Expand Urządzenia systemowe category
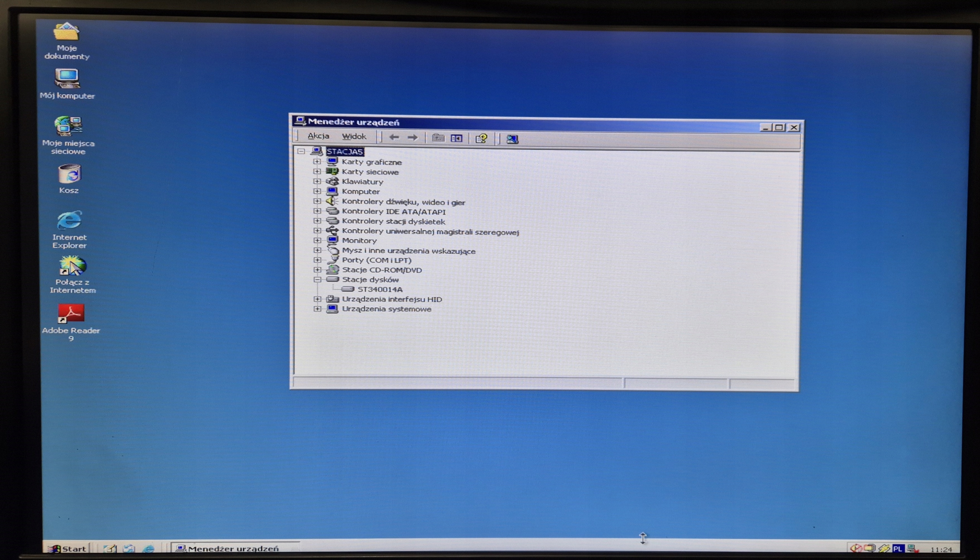This screenshot has height=560, width=980. click(317, 309)
